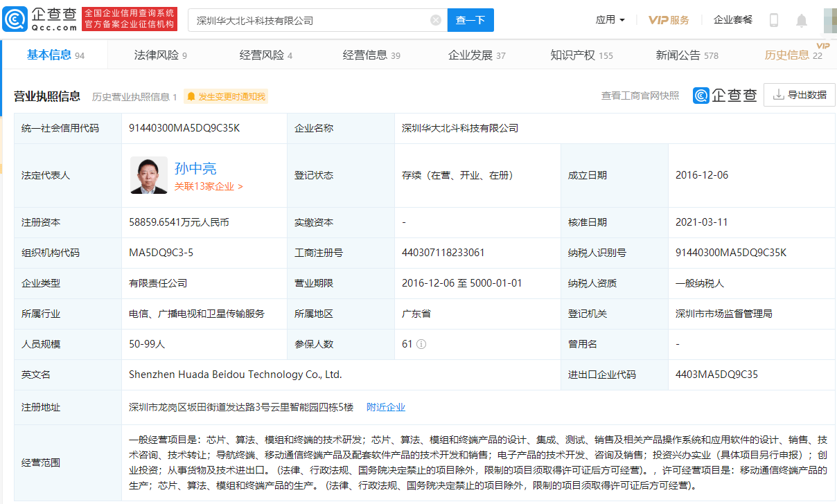This screenshot has width=837, height=504.
Task: Select taxpayer qualification 一般纳税人
Action: [700, 283]
